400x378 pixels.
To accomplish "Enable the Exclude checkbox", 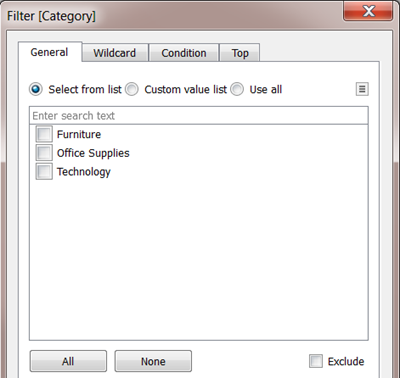I will (x=316, y=361).
